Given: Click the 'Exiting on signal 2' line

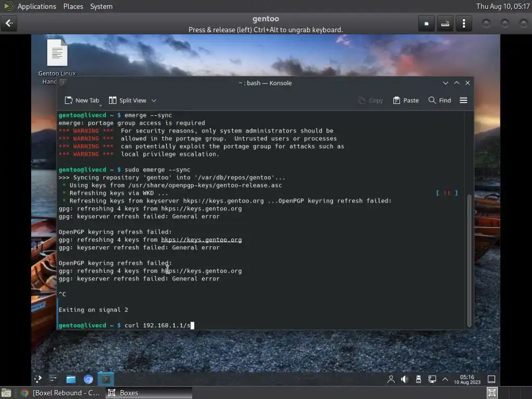Looking at the screenshot, I should [x=94, y=310].
